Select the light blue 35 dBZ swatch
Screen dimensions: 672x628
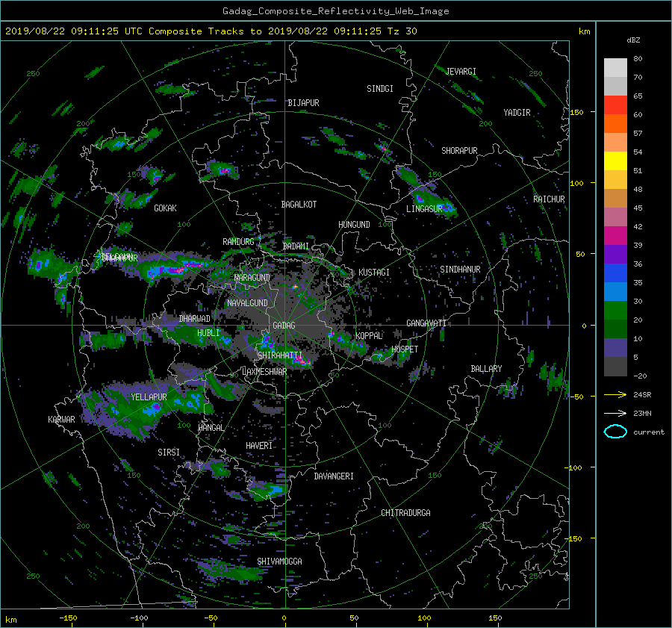tap(615, 291)
